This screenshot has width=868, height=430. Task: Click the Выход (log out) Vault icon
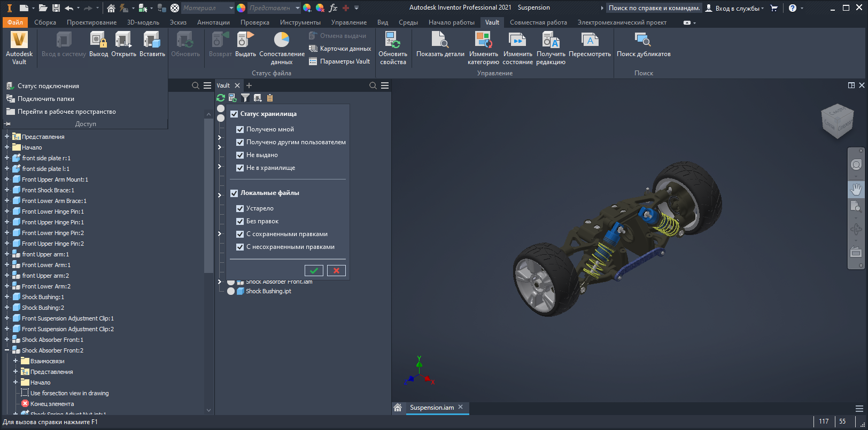98,44
